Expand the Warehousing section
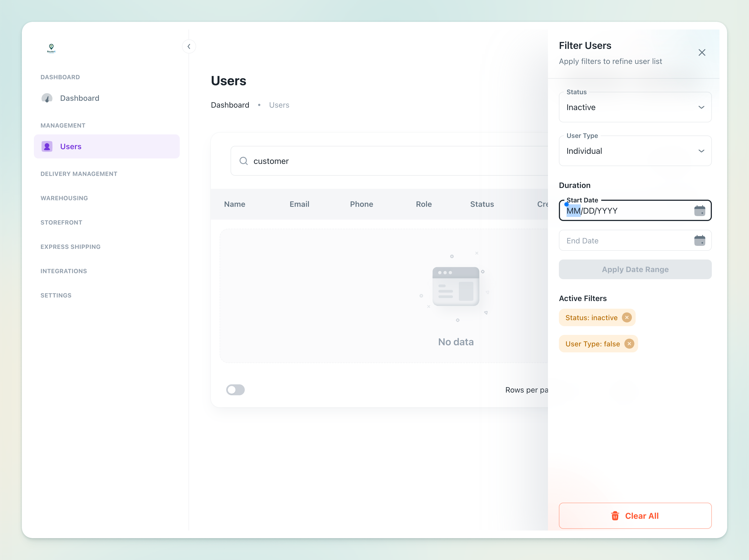Screen dimensions: 749x560 click(x=64, y=198)
